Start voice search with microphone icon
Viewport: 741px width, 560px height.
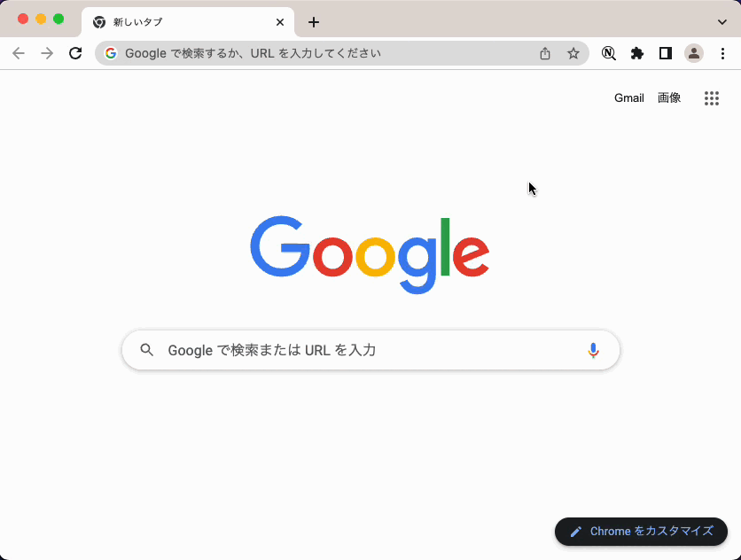click(593, 350)
